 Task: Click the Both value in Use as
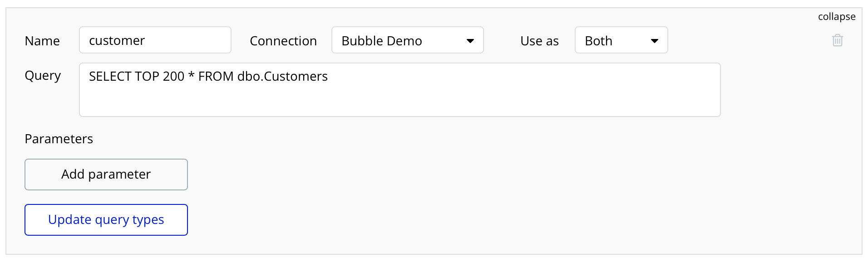tap(598, 41)
